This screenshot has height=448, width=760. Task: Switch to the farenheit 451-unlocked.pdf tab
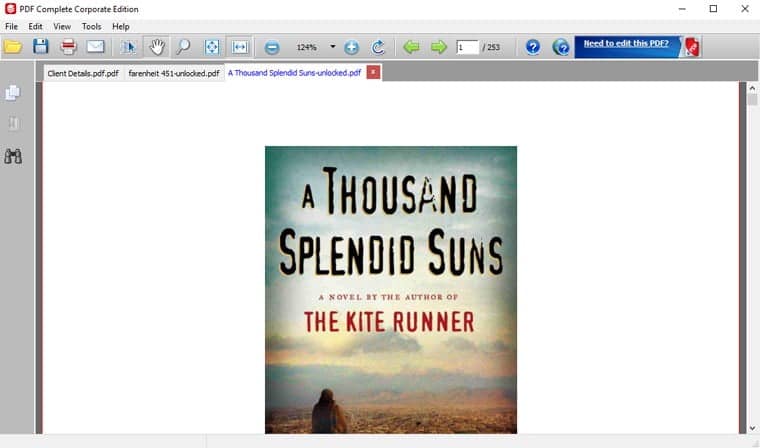pos(174,73)
